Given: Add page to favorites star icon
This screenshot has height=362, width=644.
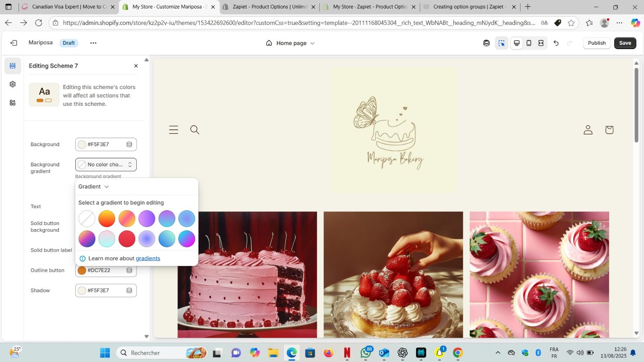Looking at the screenshot, I should tap(571, 23).
